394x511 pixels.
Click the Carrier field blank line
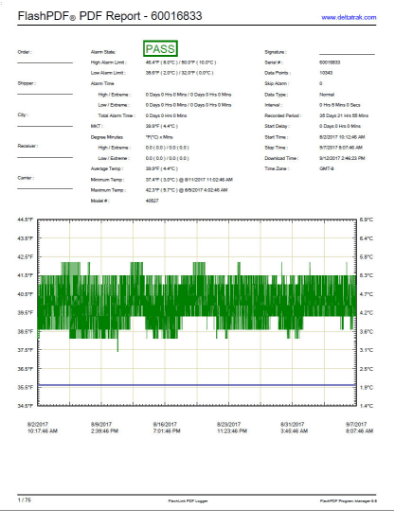pyautogui.click(x=45, y=188)
